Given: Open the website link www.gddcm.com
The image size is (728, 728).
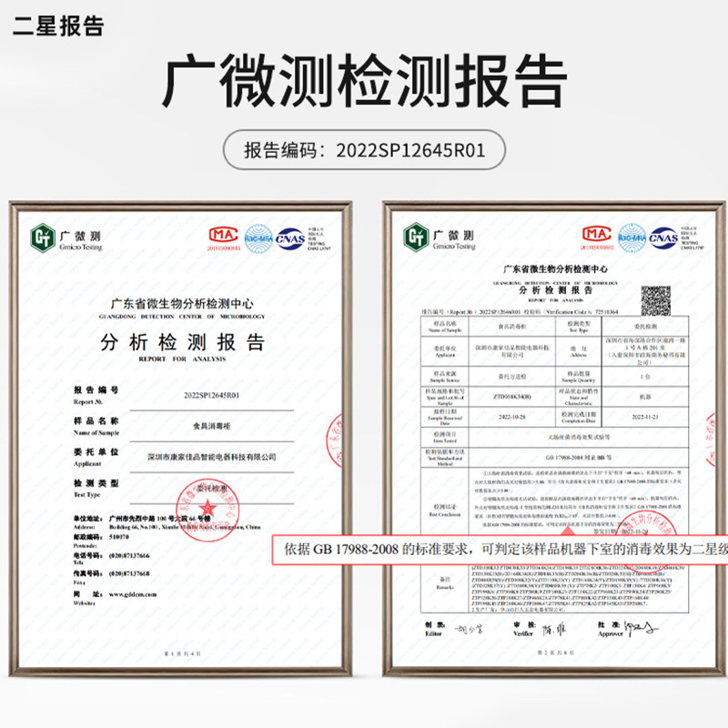Looking at the screenshot, I should 133,594.
